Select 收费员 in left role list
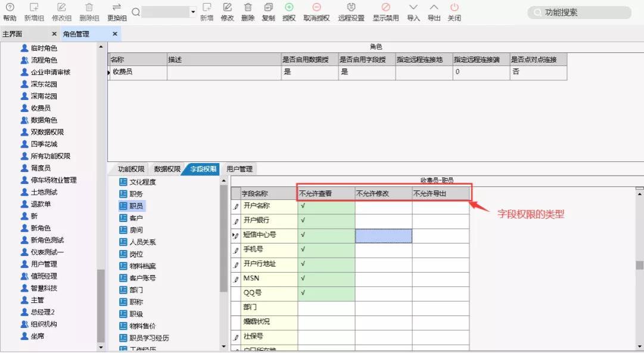 tap(41, 108)
